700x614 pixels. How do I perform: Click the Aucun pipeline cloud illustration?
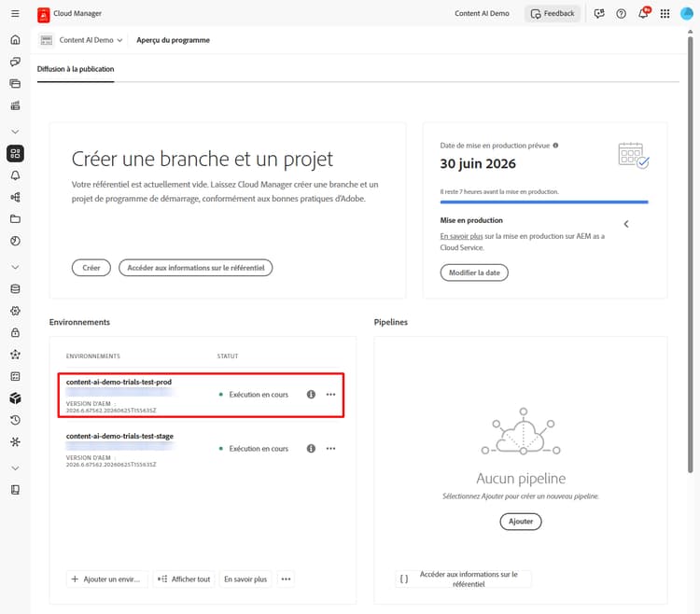point(521,431)
